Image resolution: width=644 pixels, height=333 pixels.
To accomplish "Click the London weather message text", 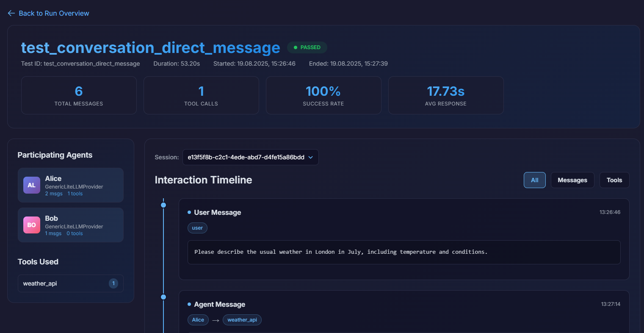I will click(x=341, y=252).
